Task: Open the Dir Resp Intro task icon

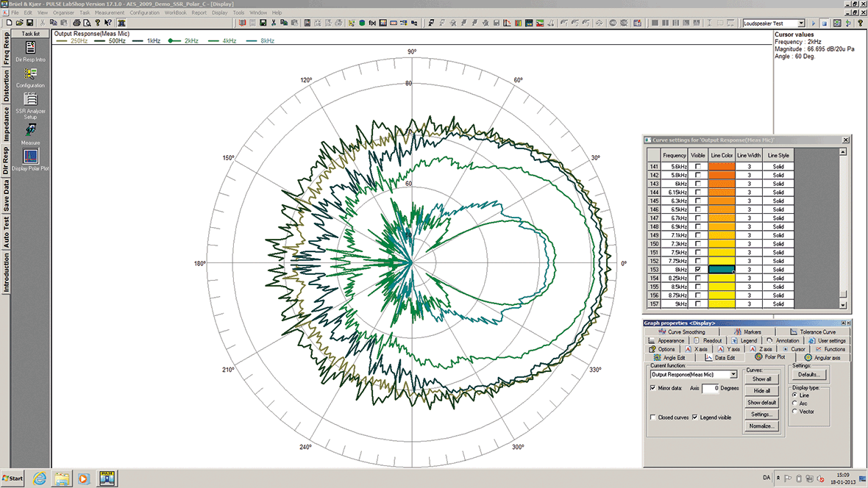Action: [31, 49]
